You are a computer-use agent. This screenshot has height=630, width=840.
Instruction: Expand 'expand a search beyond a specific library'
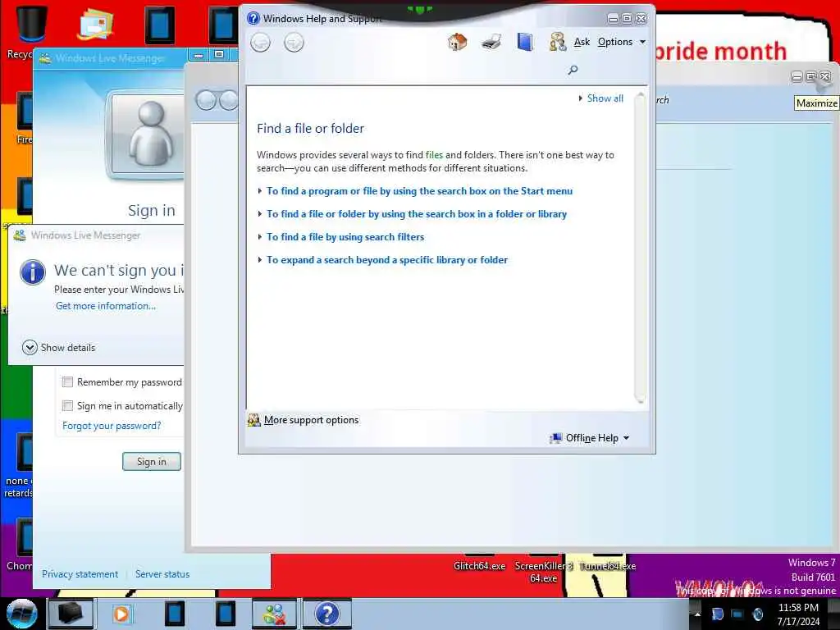point(387,260)
